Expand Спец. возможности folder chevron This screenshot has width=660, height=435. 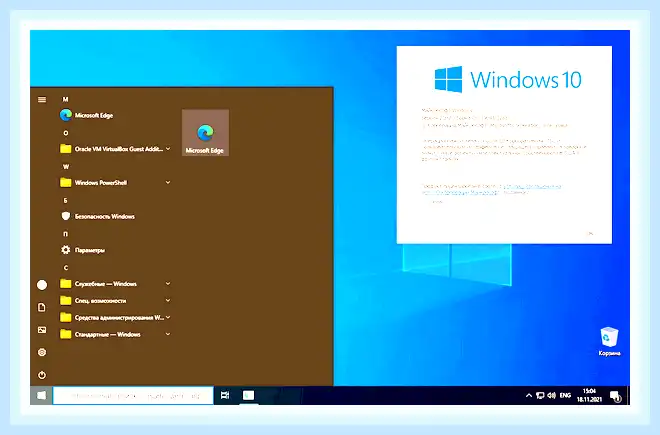(168, 300)
